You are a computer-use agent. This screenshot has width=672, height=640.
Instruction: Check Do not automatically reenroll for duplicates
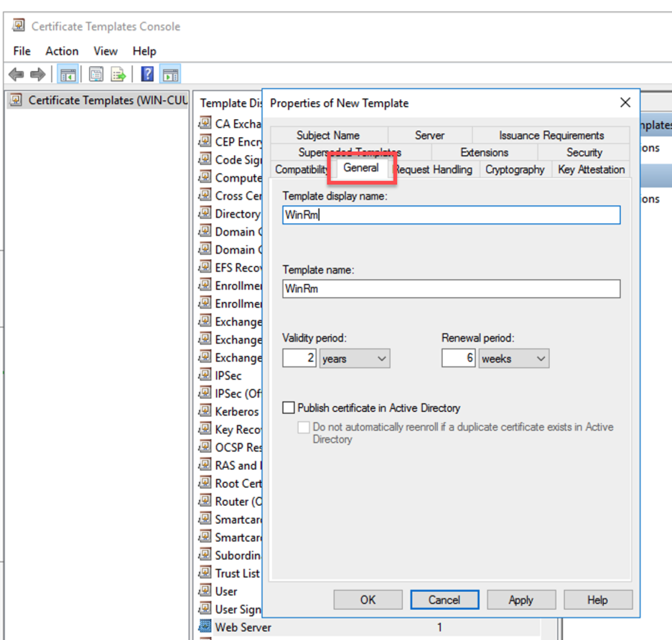[304, 427]
